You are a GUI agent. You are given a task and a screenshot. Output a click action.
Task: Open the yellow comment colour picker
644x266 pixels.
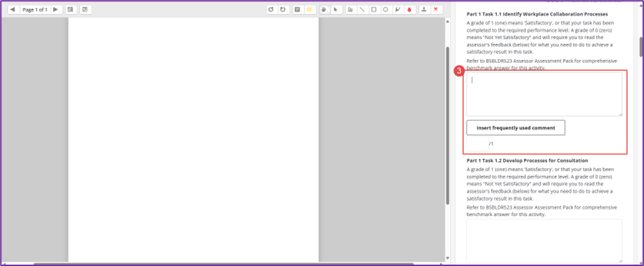point(309,10)
